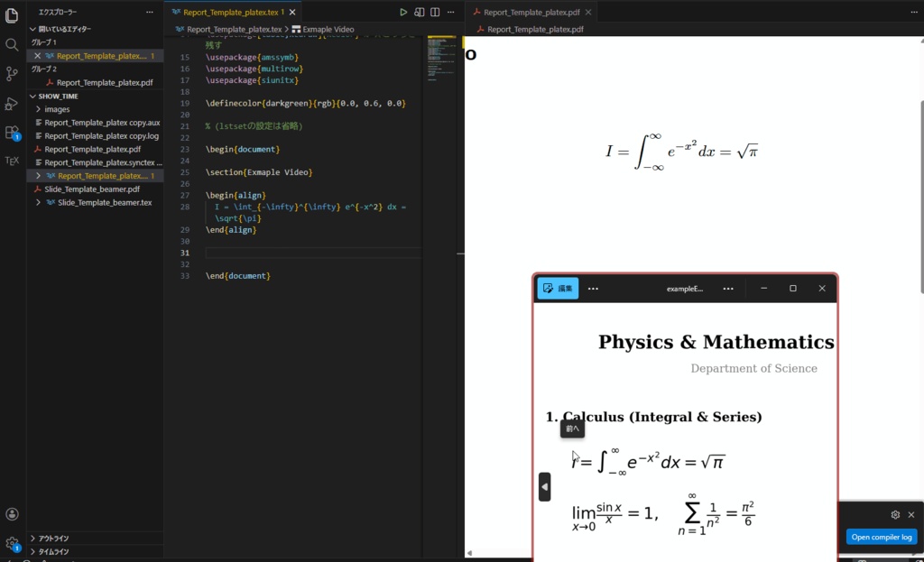Click PDF breadcrumb Report_Template_platex.pdf
The width and height of the screenshot is (924, 562).
[535, 29]
